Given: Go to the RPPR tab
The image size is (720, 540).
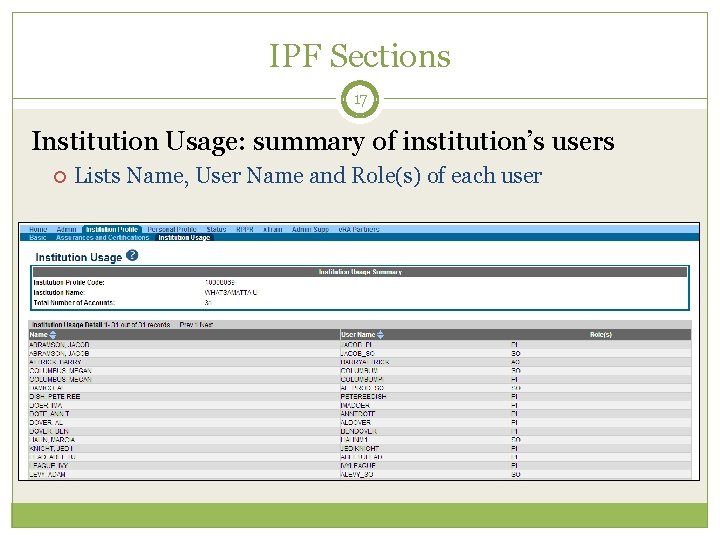Looking at the screenshot, I should coord(245,229).
